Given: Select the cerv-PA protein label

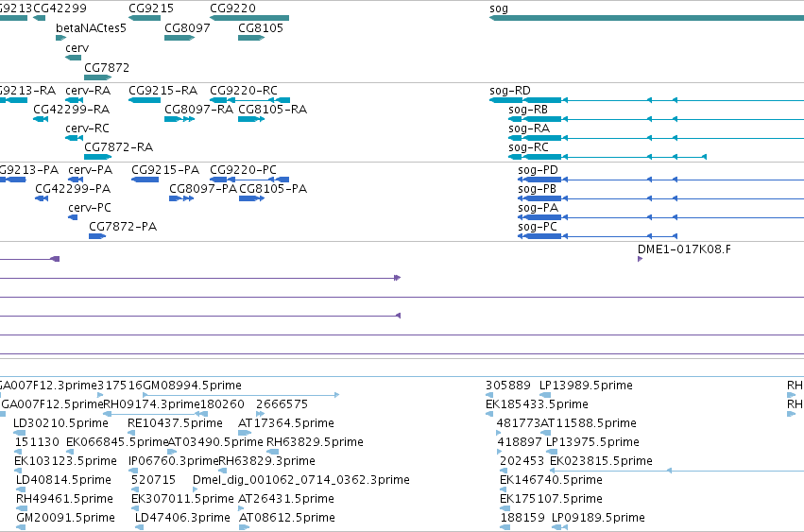Looking at the screenshot, I should click(91, 170).
